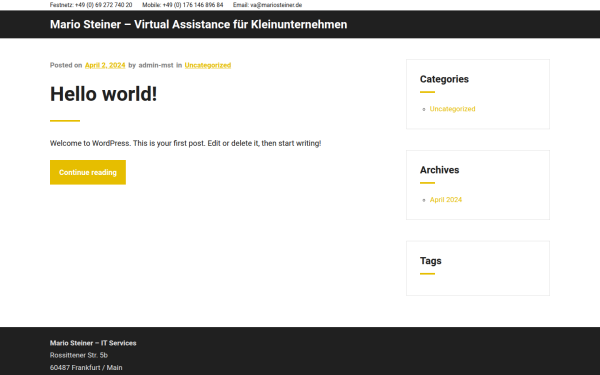Click footer address Rossittener Str. 5b
Image resolution: width=600 pixels, height=375 pixels.
(x=79, y=355)
